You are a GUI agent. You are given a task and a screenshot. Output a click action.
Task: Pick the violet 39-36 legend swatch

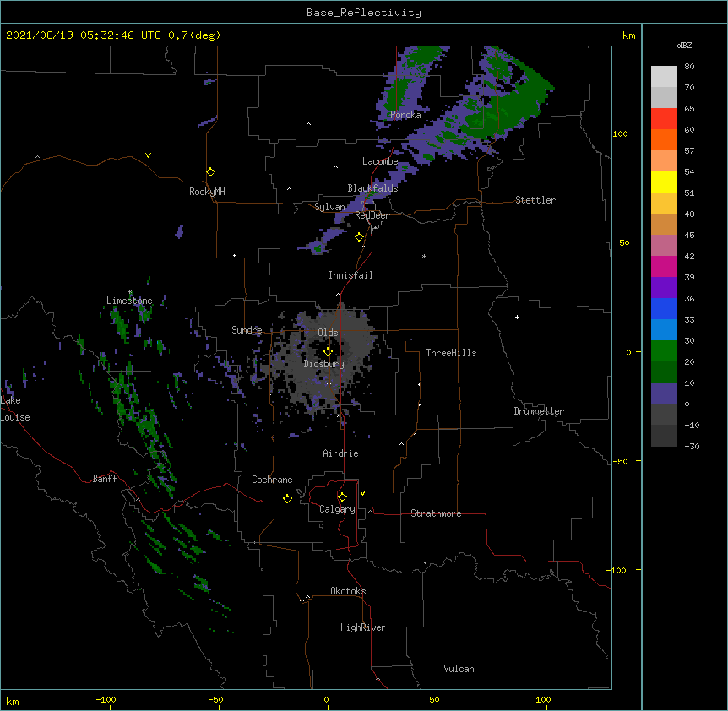[664, 288]
